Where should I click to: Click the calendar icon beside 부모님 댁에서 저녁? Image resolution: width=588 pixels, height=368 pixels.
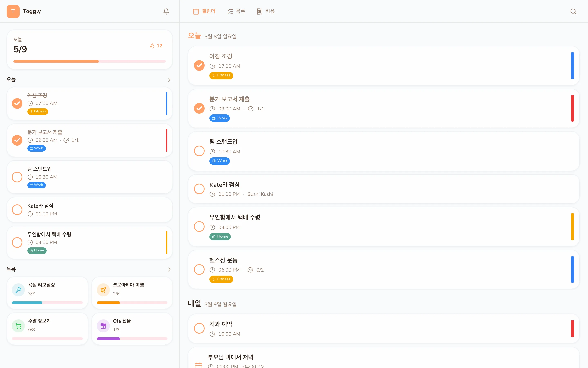tap(198, 365)
